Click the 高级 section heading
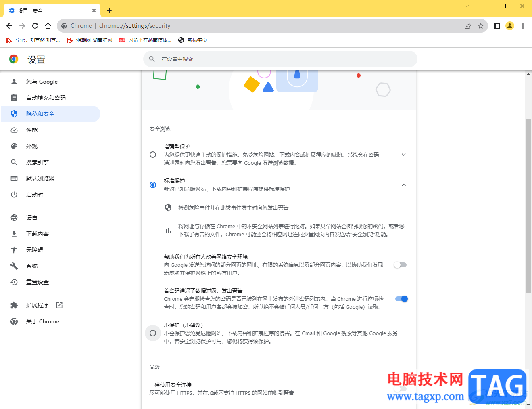Image resolution: width=532 pixels, height=409 pixels. click(154, 367)
